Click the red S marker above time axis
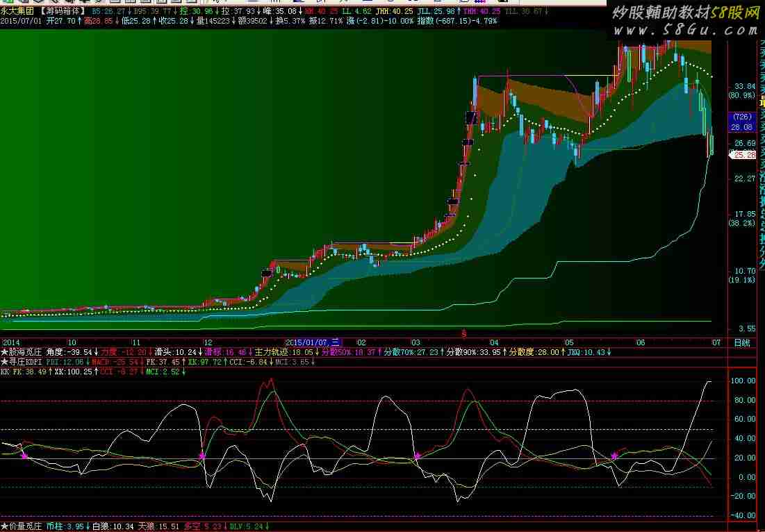The image size is (765, 532). coord(464,334)
